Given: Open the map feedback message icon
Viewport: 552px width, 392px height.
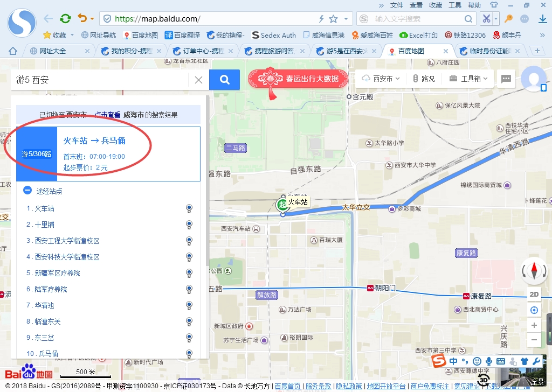Looking at the screenshot, I should 506,79.
